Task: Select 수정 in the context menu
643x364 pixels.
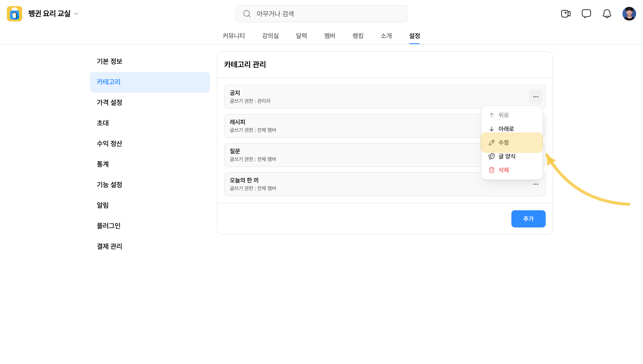Action: tap(512, 143)
